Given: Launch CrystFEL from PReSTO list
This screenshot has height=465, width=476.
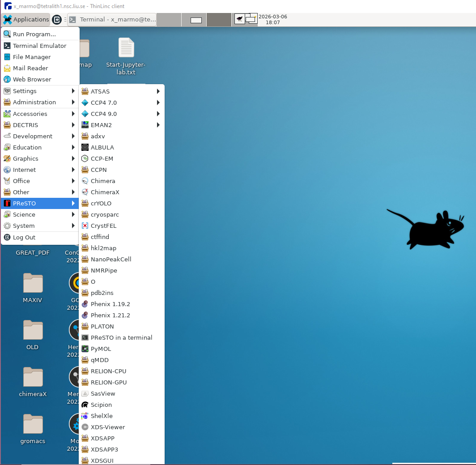Looking at the screenshot, I should point(103,226).
